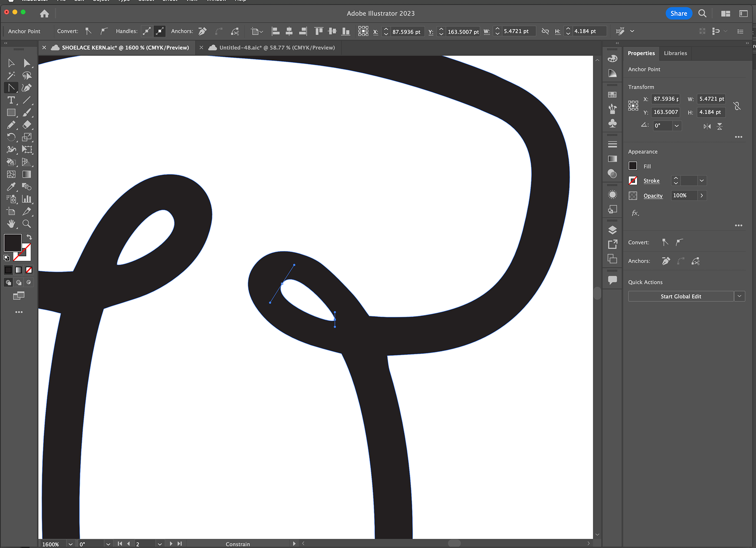The height and width of the screenshot is (548, 756).
Task: Click the Stroke swatch in Appearance
Action: point(633,181)
